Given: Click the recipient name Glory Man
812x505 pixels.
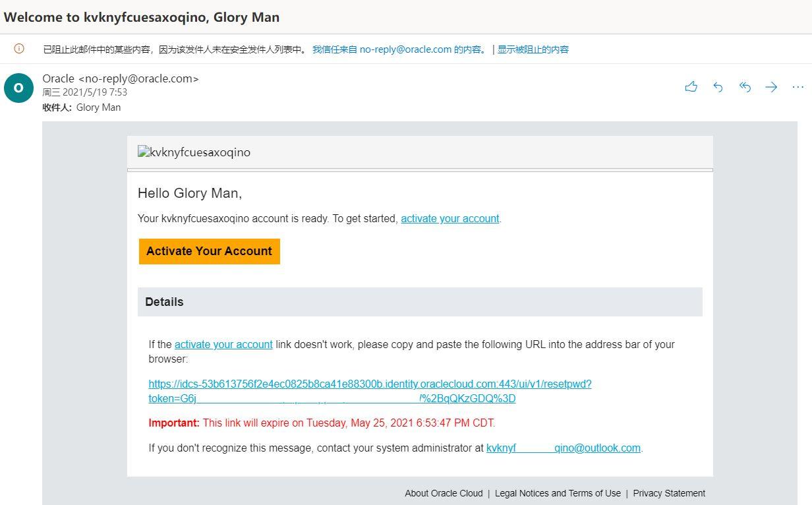Looking at the screenshot, I should (x=98, y=107).
